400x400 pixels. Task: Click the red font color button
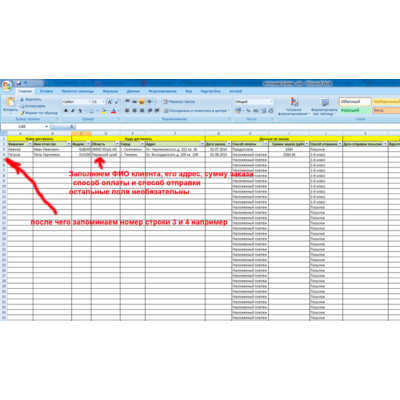[113, 111]
